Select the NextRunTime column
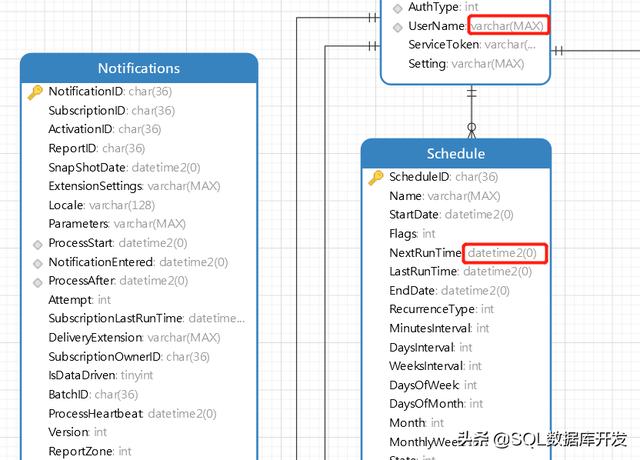Viewport: 640px width, 460px height. pyautogui.click(x=463, y=253)
